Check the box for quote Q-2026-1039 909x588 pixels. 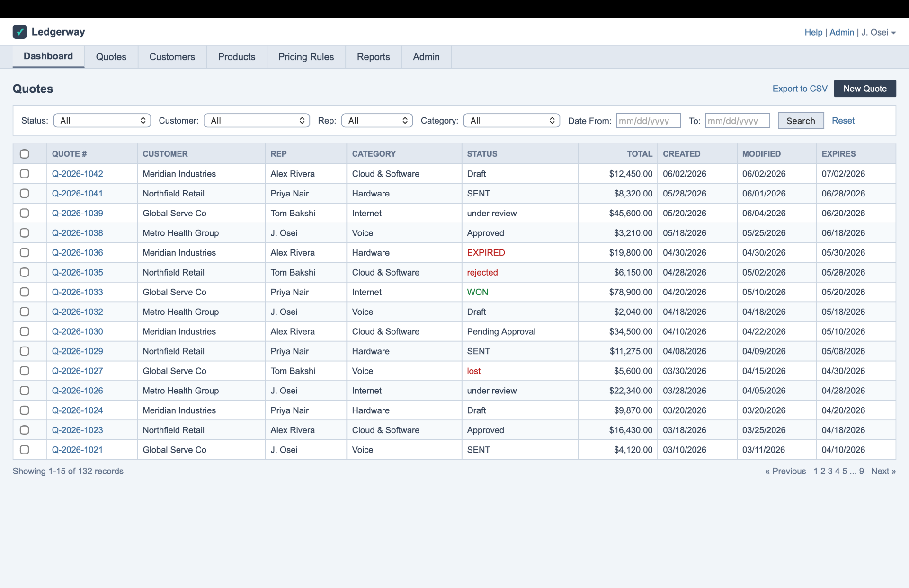pos(25,213)
